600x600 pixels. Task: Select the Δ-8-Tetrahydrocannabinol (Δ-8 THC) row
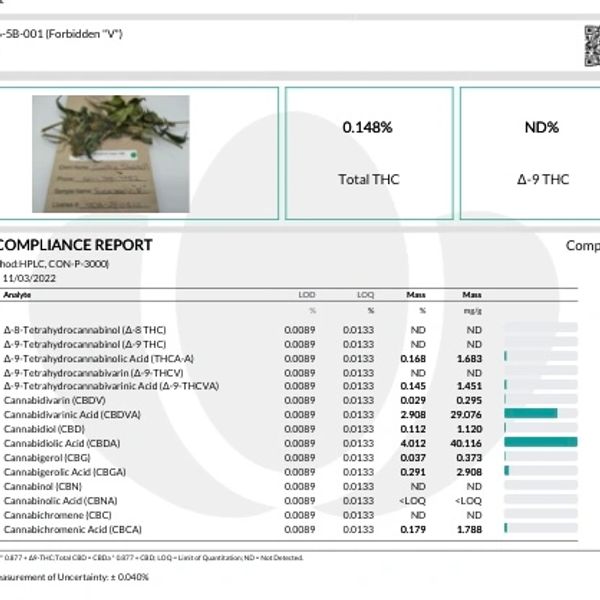click(289, 330)
